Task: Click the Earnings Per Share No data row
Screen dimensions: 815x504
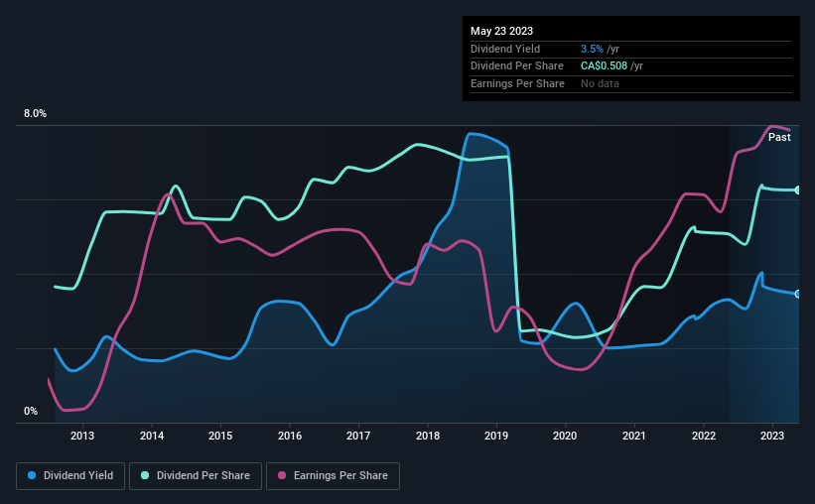Action: pyautogui.click(x=631, y=83)
